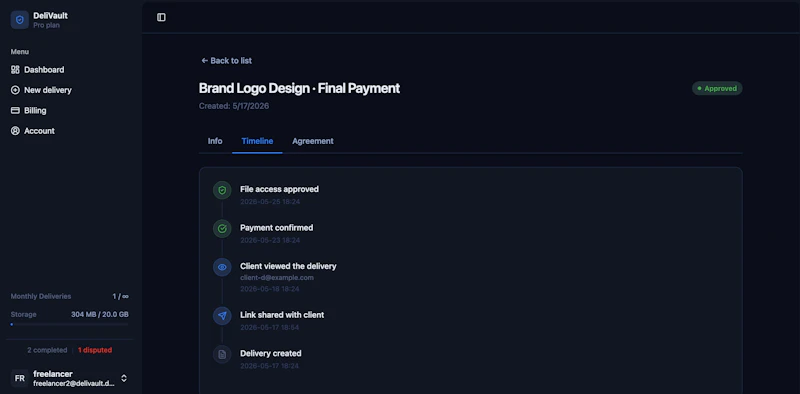This screenshot has height=394, width=800.
Task: Switch to the Agreement tab
Action: 313,141
